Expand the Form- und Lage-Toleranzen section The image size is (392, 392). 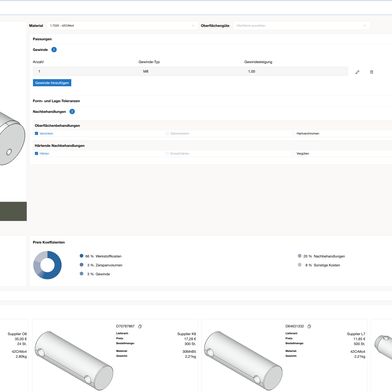pyautogui.click(x=56, y=101)
